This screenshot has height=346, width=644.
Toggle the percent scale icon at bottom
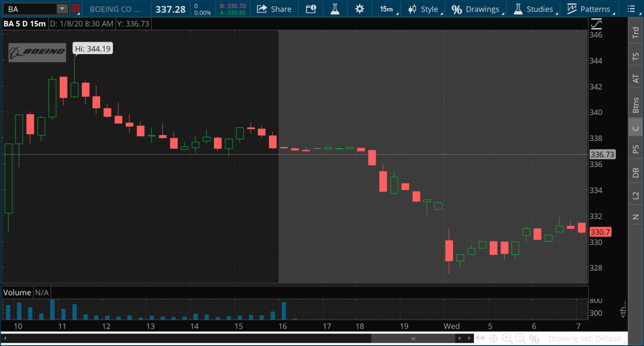tap(534, 338)
